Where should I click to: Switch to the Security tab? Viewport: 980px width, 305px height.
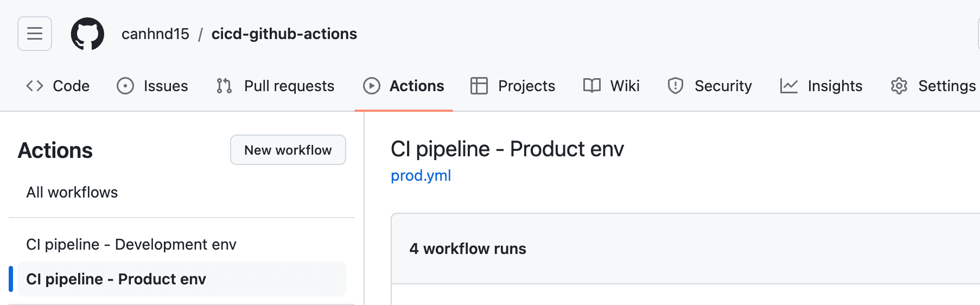pyautogui.click(x=723, y=86)
